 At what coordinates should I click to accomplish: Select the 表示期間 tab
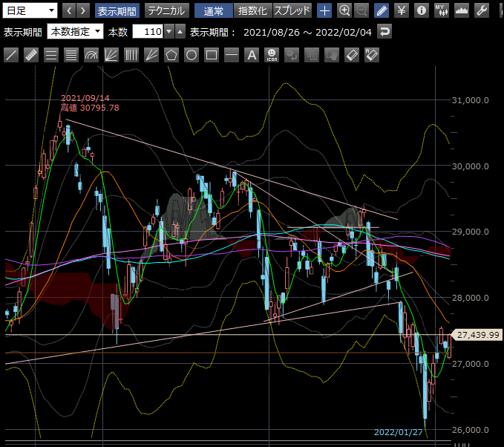click(x=118, y=10)
